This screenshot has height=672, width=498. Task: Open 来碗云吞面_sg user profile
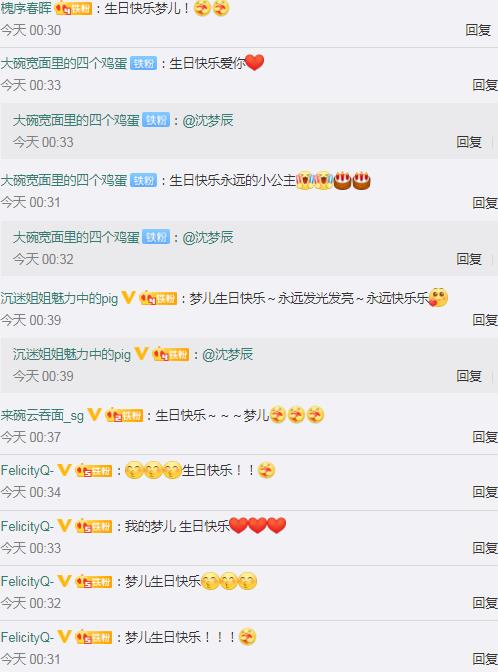pos(42,415)
